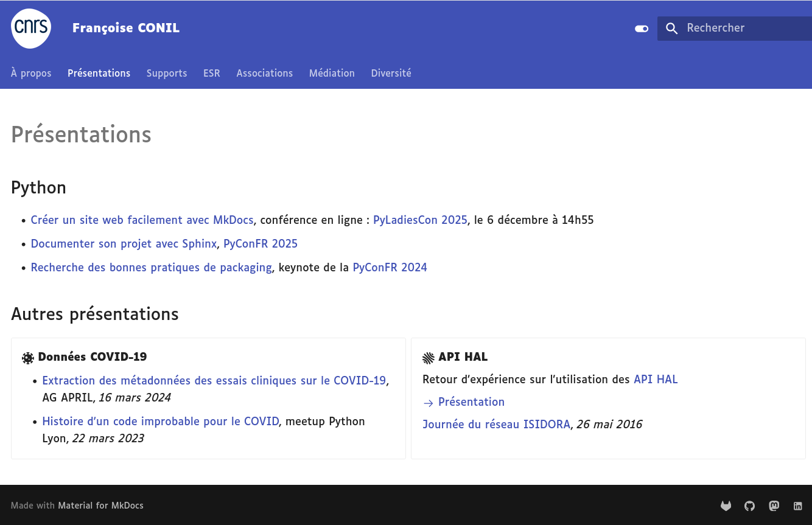The width and height of the screenshot is (812, 525).
Task: Open the Diversité tab
Action: pyautogui.click(x=391, y=73)
